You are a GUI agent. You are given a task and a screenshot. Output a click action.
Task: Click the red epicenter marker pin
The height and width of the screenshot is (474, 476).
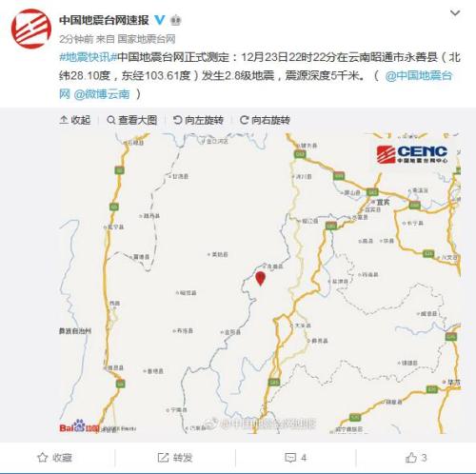(x=260, y=279)
